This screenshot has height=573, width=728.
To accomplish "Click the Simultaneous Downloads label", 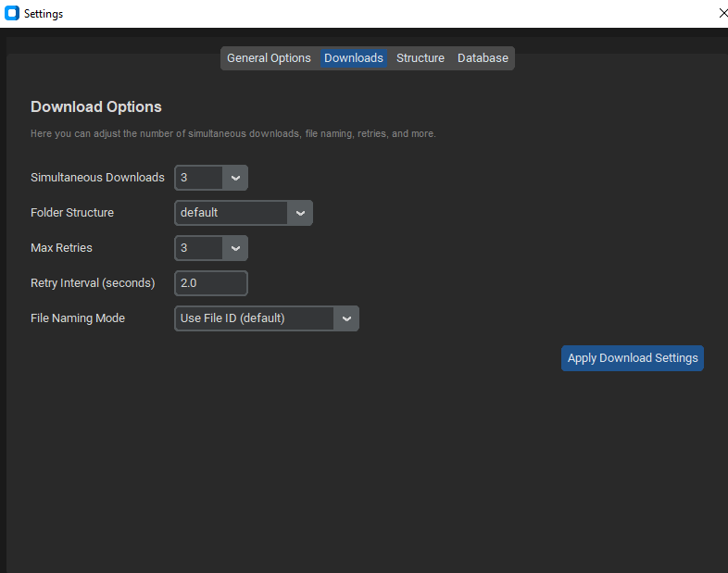I will pyautogui.click(x=97, y=178).
